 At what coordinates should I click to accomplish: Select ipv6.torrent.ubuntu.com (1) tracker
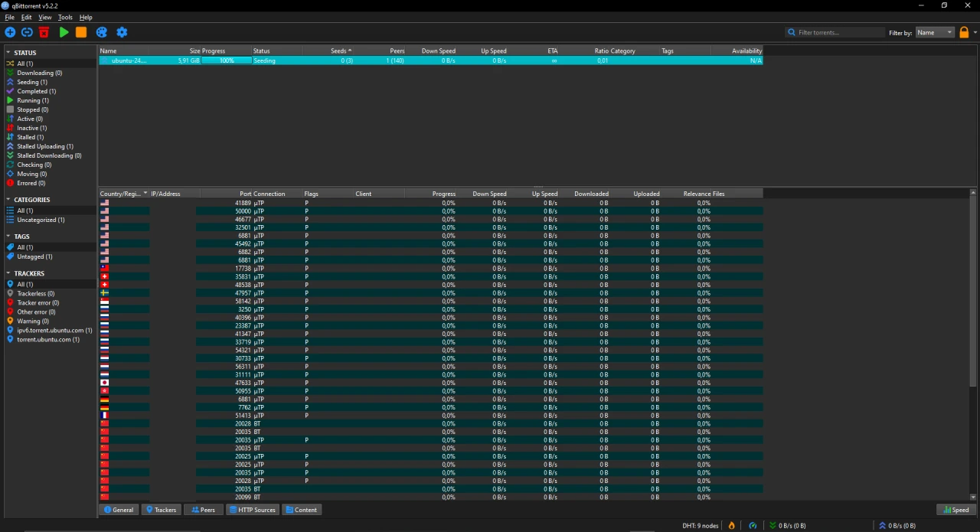[54, 330]
